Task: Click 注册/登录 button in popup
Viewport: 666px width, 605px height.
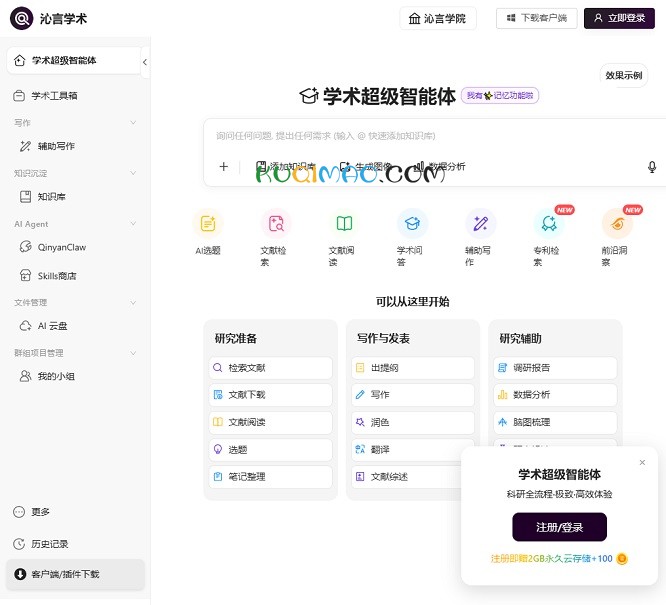Action: click(x=559, y=527)
